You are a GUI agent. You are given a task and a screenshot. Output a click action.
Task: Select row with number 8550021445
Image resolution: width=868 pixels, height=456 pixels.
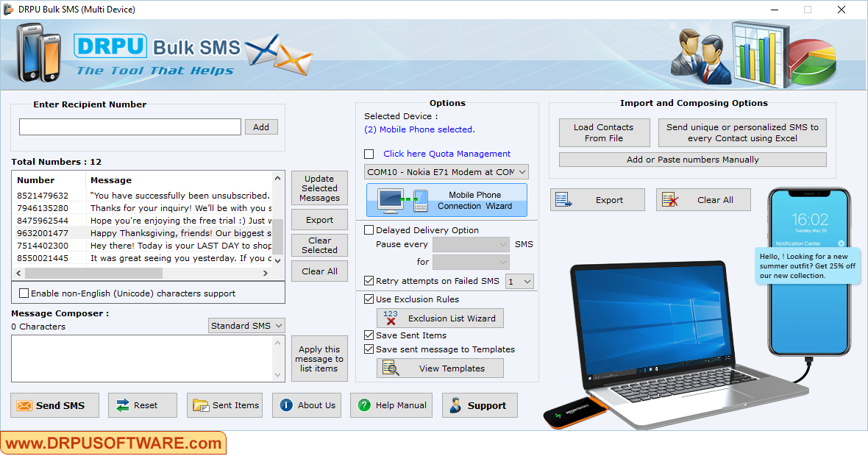(x=143, y=258)
